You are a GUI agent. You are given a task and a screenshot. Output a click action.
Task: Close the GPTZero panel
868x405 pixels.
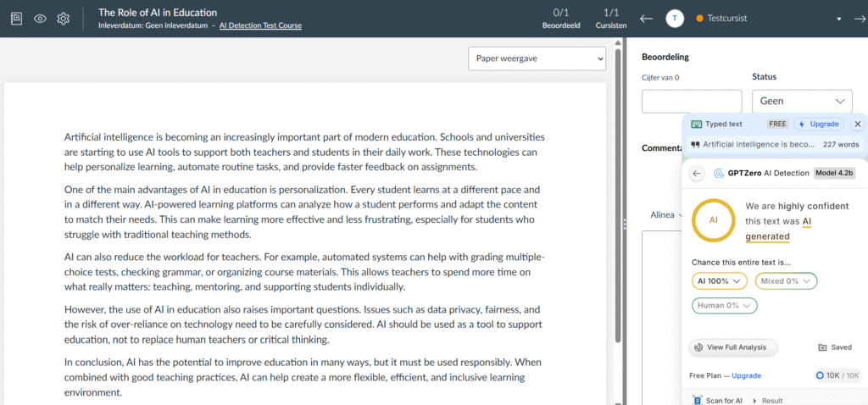[858, 124]
